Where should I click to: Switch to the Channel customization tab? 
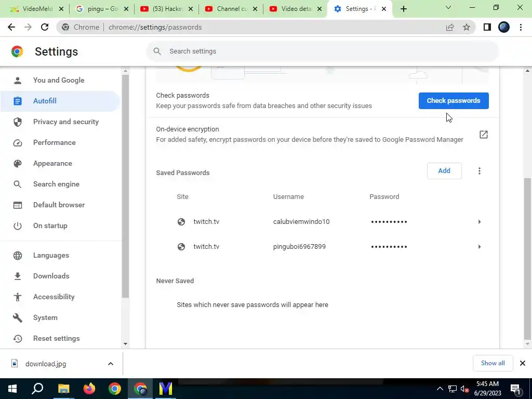[x=231, y=9]
